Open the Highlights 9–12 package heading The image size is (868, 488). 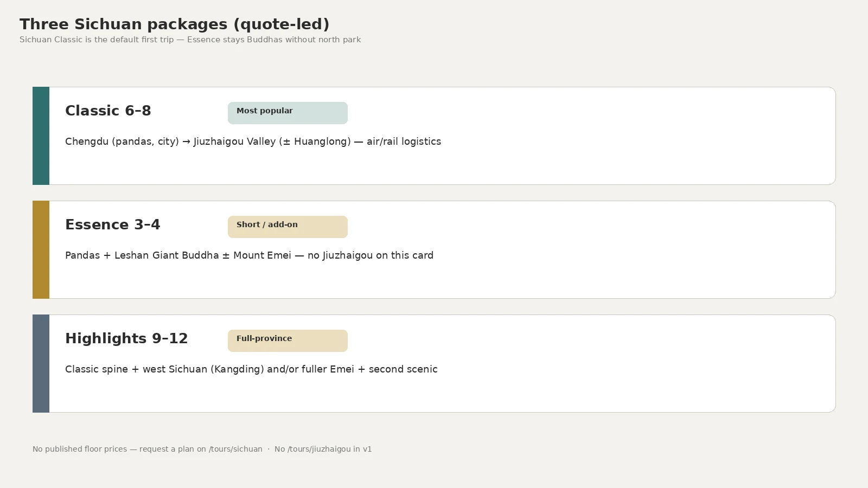point(126,338)
